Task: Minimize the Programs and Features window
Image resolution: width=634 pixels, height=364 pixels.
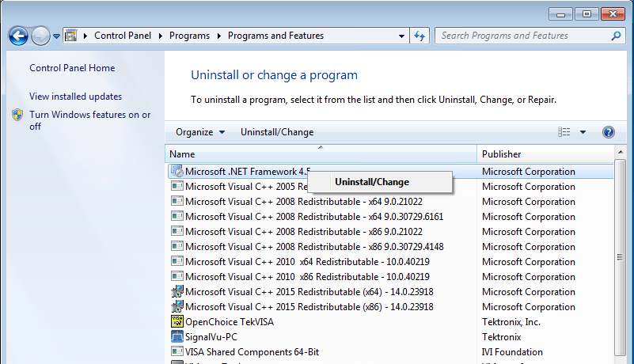Action: [560, 14]
